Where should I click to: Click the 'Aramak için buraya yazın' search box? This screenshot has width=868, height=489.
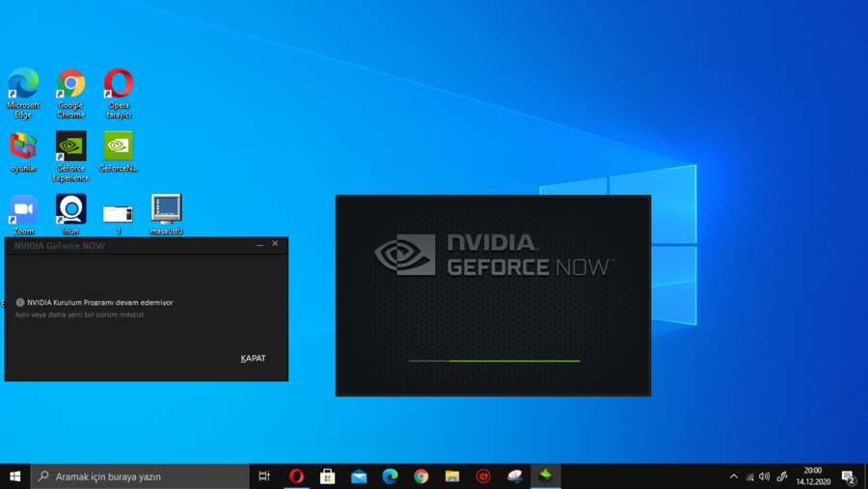tap(140, 476)
